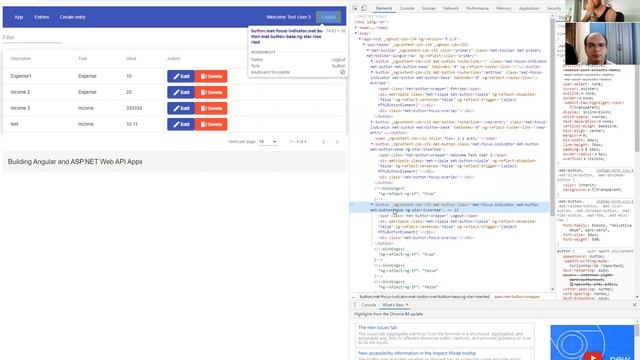Image resolution: width=640 pixels, height=360 pixels.
Task: Open the Sources tab
Action: coord(429,8)
